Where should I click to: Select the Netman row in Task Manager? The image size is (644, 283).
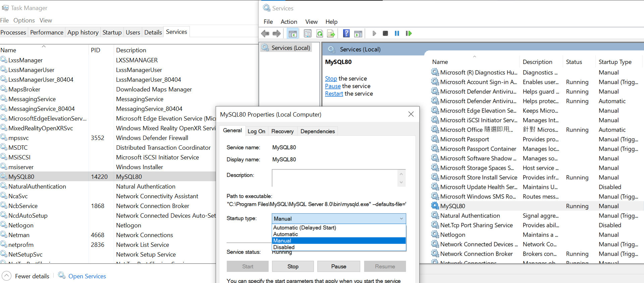click(x=108, y=235)
